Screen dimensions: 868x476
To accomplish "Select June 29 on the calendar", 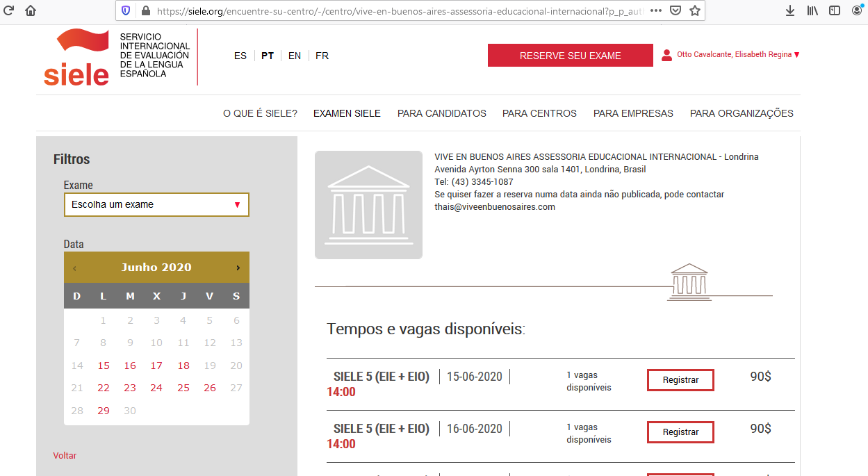I will pos(104,411).
